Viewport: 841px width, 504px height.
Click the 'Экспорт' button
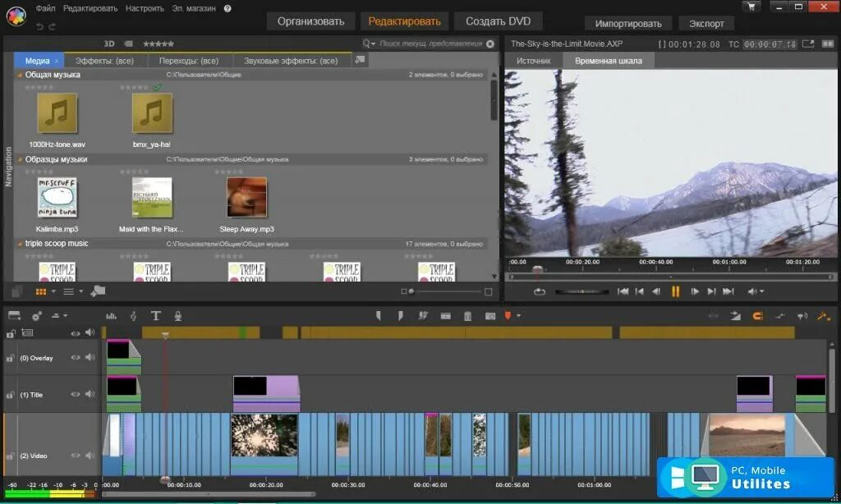pyautogui.click(x=706, y=24)
